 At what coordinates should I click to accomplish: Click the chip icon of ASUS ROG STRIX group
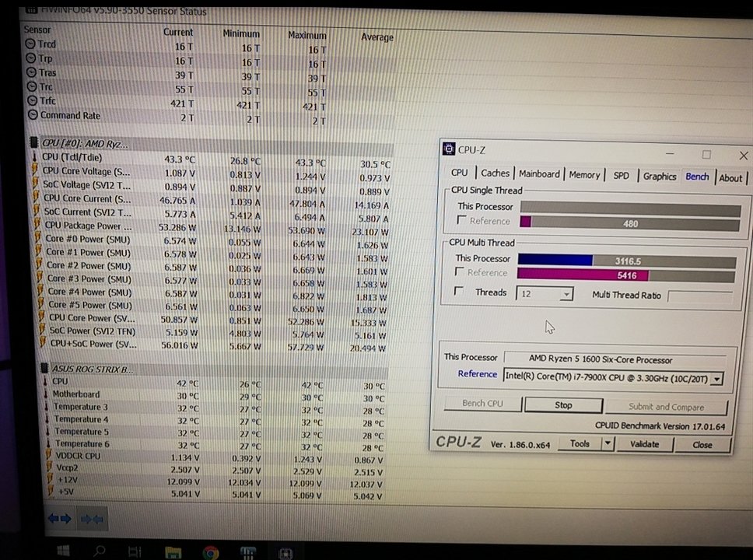point(44,369)
